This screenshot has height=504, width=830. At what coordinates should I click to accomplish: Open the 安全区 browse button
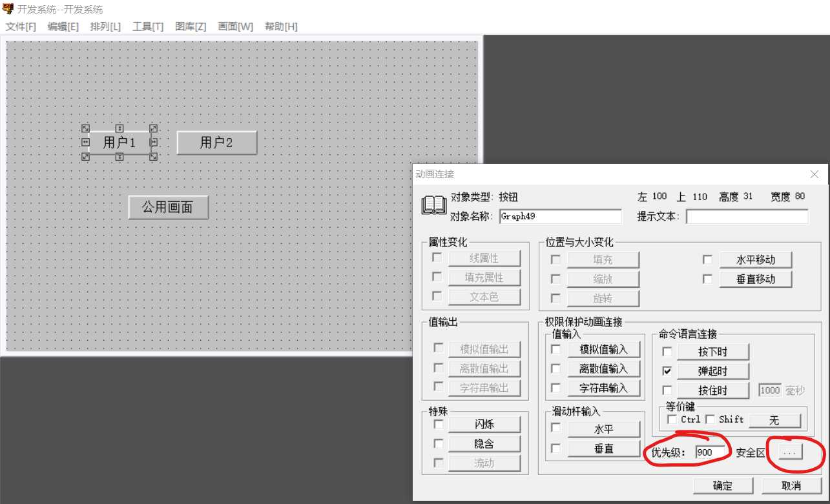click(x=790, y=452)
